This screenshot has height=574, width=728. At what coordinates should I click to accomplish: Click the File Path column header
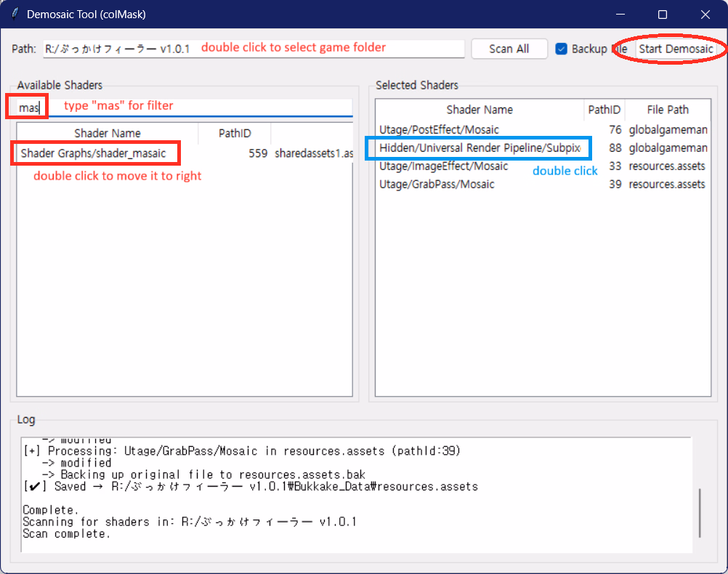(x=668, y=110)
